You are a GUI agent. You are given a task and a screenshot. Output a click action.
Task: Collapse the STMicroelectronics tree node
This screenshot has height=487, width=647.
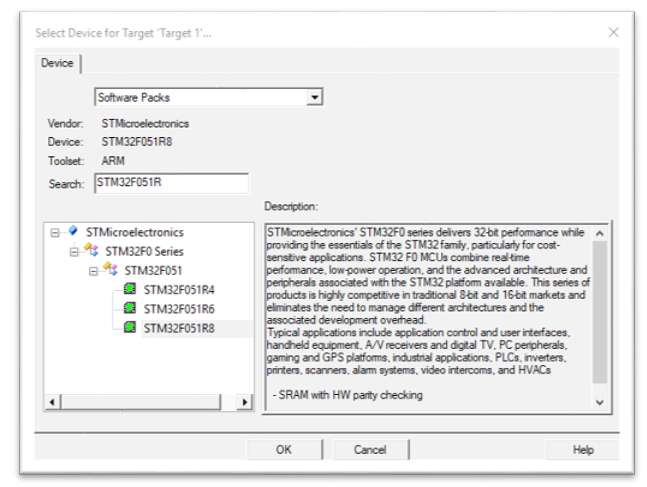tap(55, 233)
